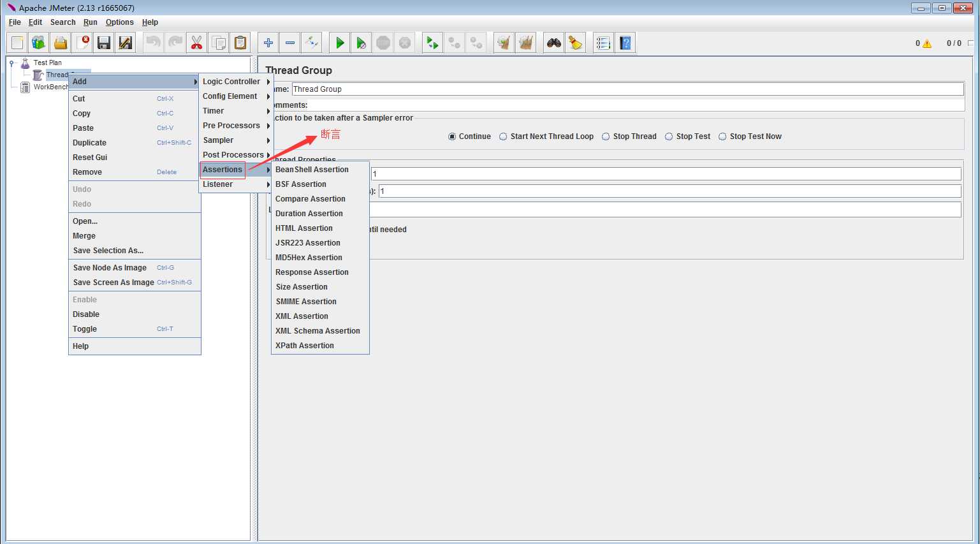Choose Duration Assertion from submenu

[x=320, y=214]
